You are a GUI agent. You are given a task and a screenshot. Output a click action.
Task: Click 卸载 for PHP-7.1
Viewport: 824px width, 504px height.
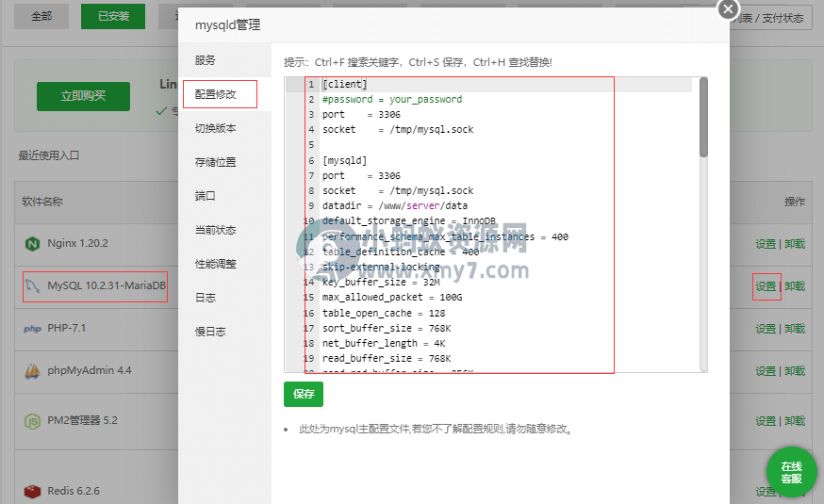coord(795,329)
